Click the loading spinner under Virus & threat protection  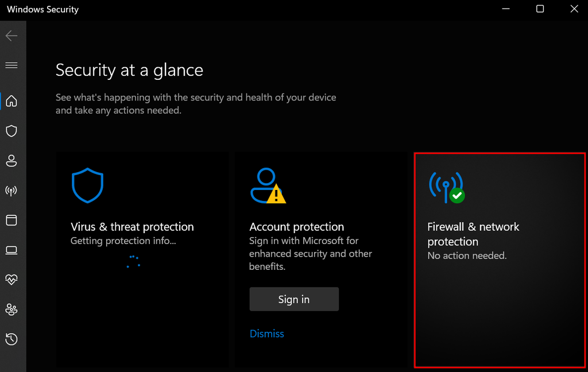133,262
